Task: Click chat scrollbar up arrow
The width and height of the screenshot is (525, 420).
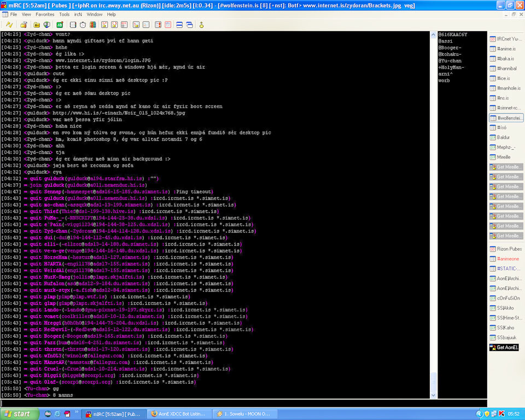Action: pos(433,34)
